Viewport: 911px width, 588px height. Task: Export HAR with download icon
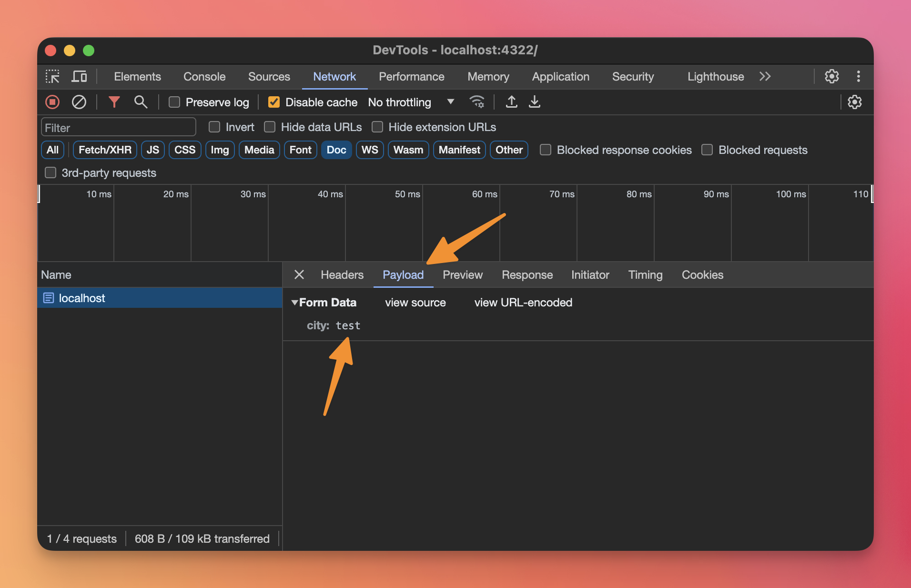(x=535, y=102)
